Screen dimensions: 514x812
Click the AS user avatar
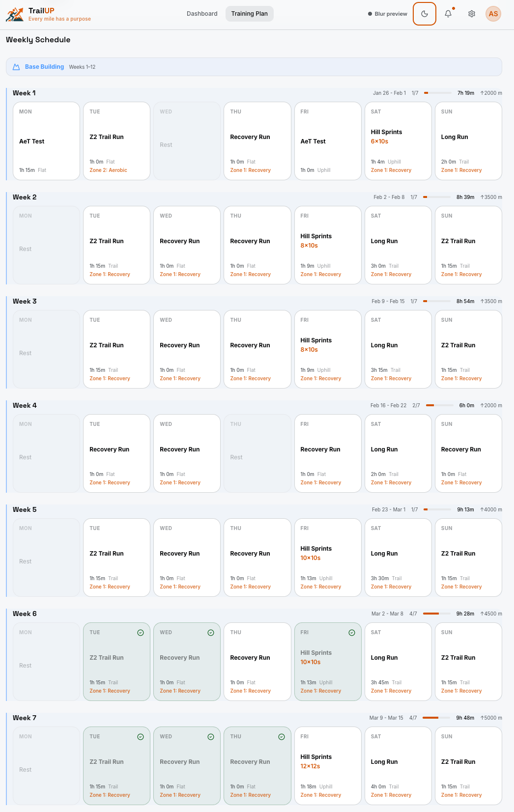click(493, 14)
